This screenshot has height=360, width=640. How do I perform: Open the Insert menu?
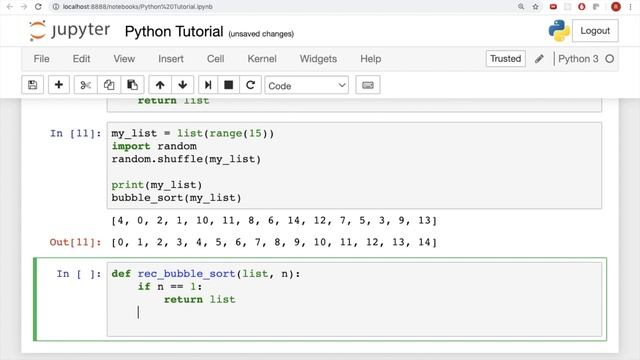pyautogui.click(x=171, y=59)
